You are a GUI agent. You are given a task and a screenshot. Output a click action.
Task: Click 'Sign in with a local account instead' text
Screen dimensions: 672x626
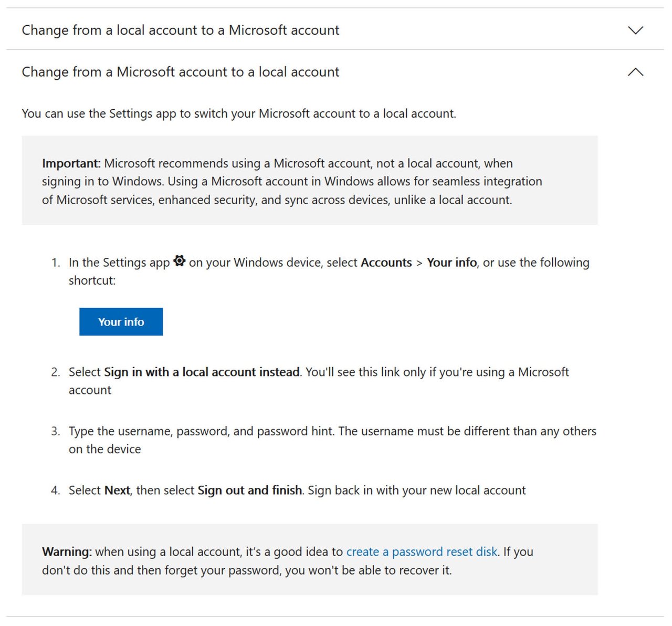coord(202,372)
